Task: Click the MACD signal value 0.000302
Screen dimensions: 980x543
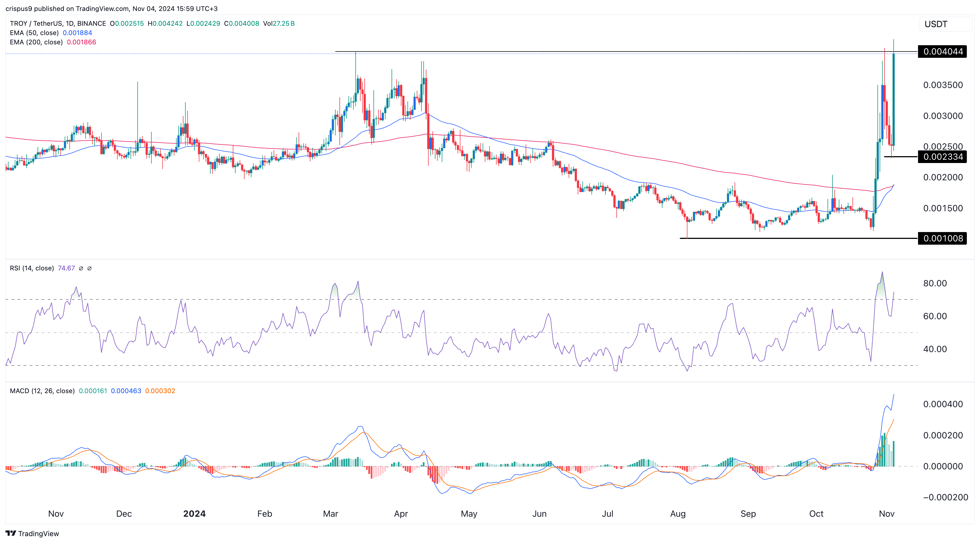Action: [x=160, y=391]
